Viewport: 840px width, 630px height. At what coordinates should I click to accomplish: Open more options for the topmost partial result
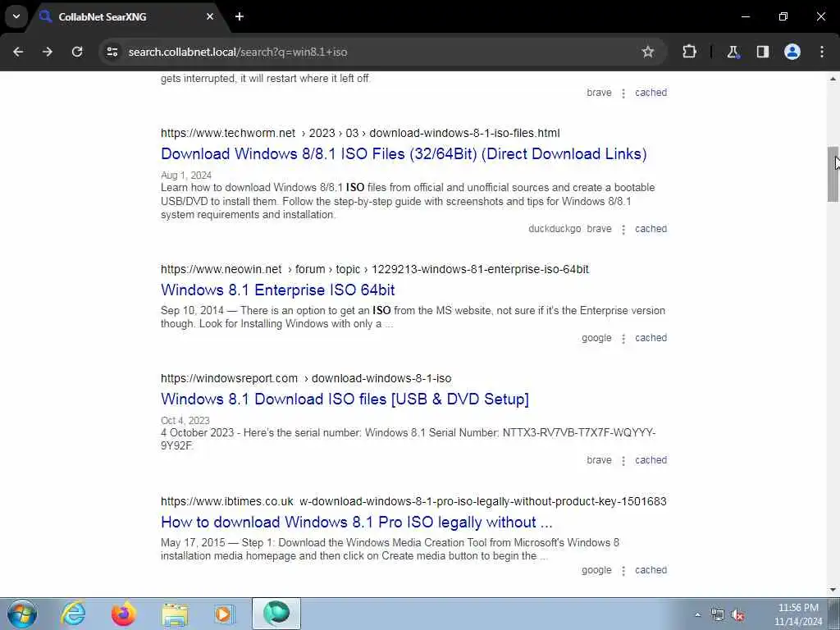[x=623, y=94]
